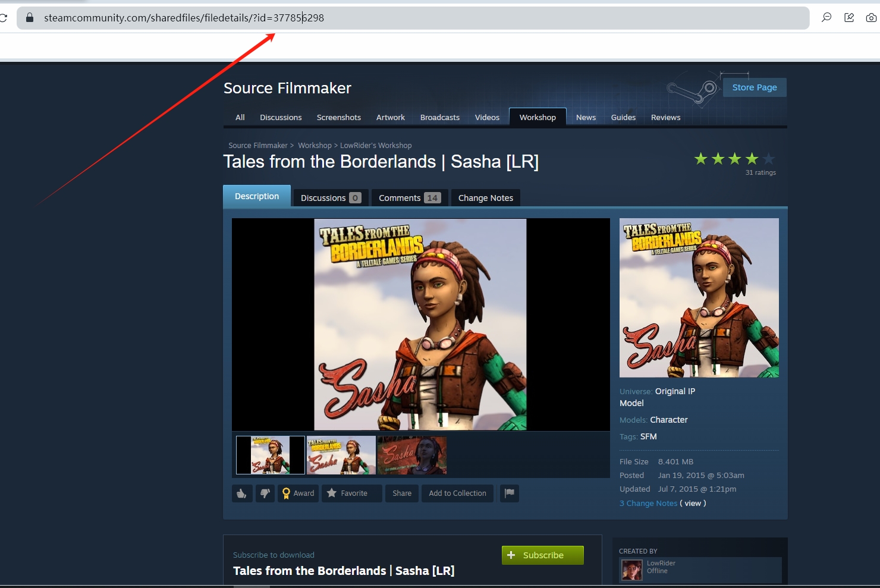Click the page reload icon
The image size is (880, 588).
pyautogui.click(x=4, y=17)
